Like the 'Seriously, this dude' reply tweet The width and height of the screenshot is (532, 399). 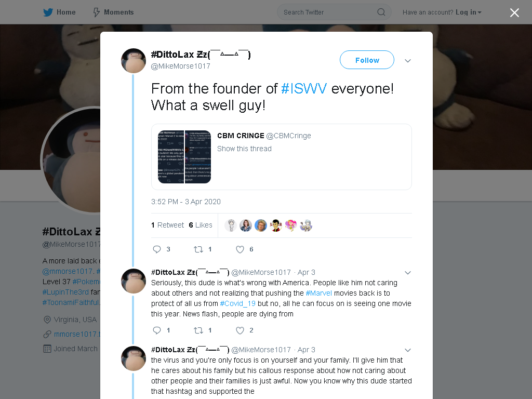[x=240, y=330]
